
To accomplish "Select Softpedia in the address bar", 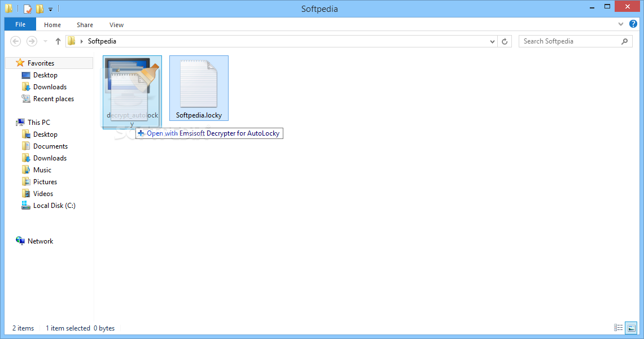I will tap(102, 41).
